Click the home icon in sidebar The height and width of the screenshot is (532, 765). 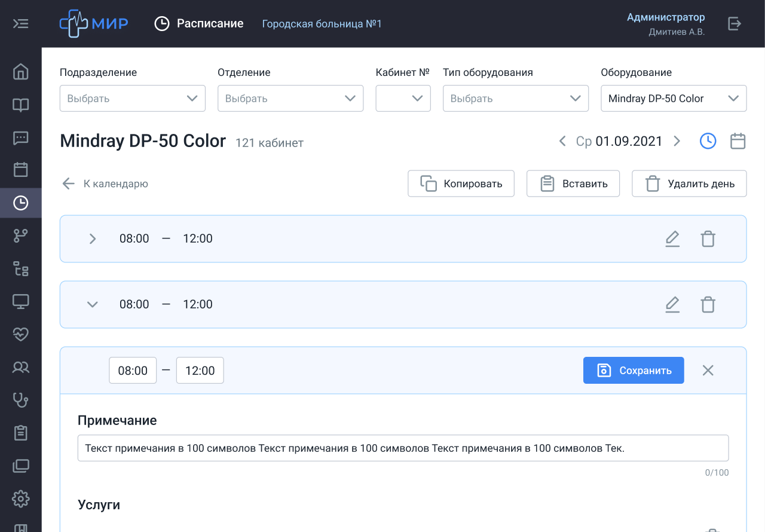coord(20,72)
